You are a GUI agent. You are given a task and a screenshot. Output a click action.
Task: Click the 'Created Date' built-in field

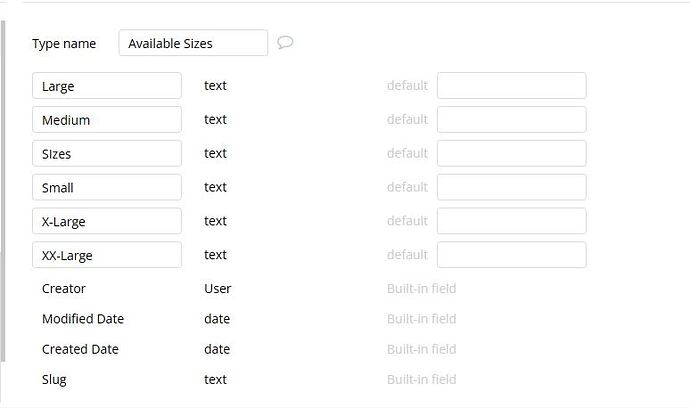(x=80, y=349)
